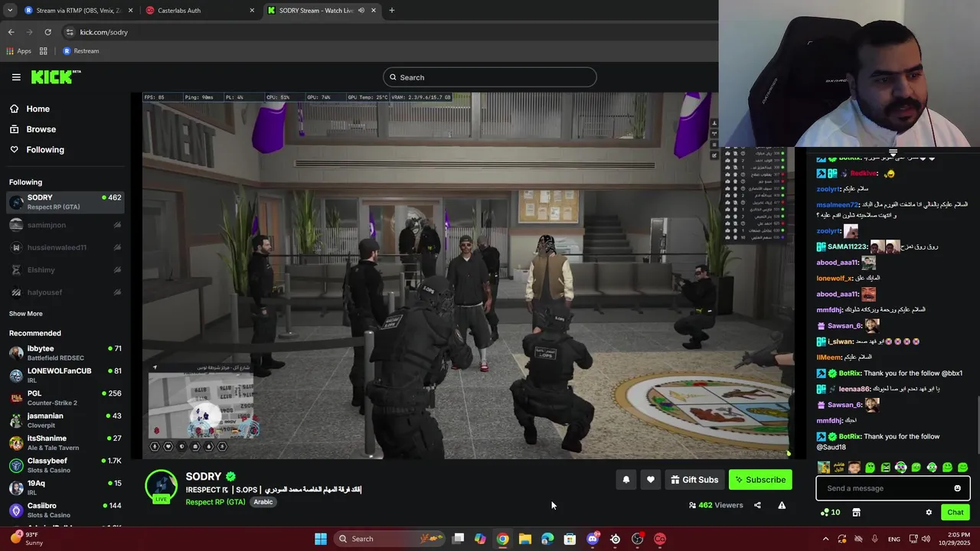The height and width of the screenshot is (551, 980).
Task: Click the Arabic language tag
Action: 263,502
